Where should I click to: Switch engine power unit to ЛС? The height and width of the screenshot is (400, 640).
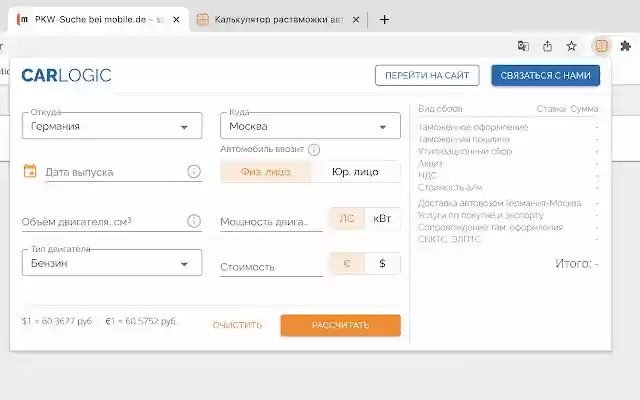click(x=347, y=218)
